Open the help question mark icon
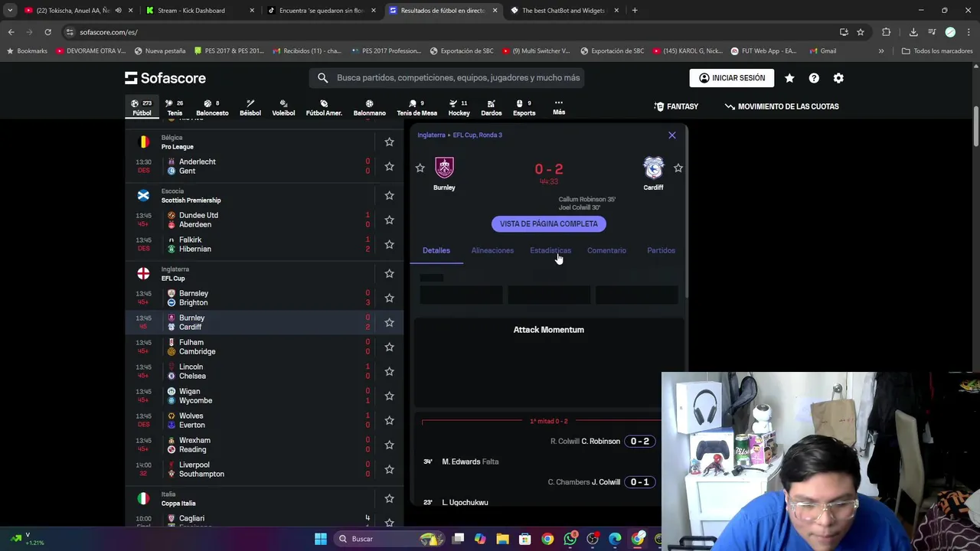This screenshot has height=551, width=980. tap(814, 78)
